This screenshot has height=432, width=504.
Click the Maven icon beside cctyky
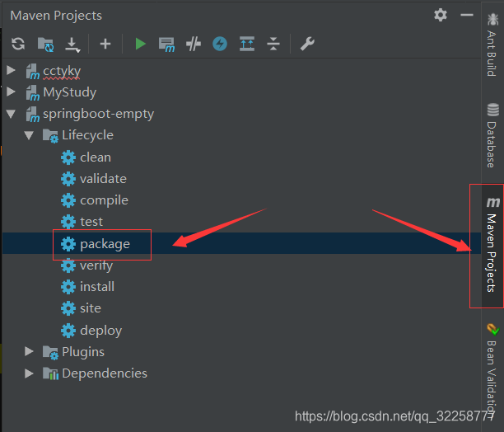tap(32, 71)
